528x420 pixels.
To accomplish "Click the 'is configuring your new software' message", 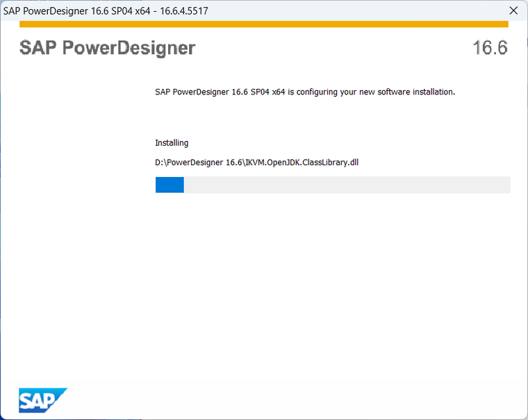I will (305, 92).
